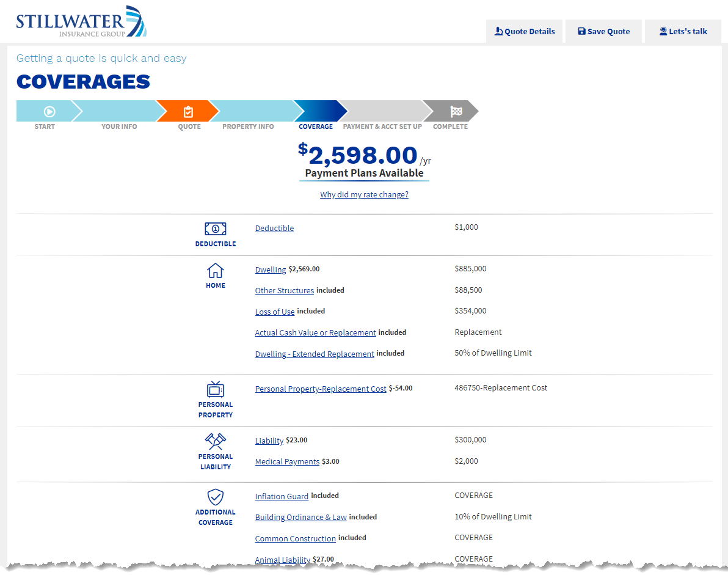Click the $2,569.00 dwelling premium amount
Screen dimensions: 728x575
click(304, 269)
